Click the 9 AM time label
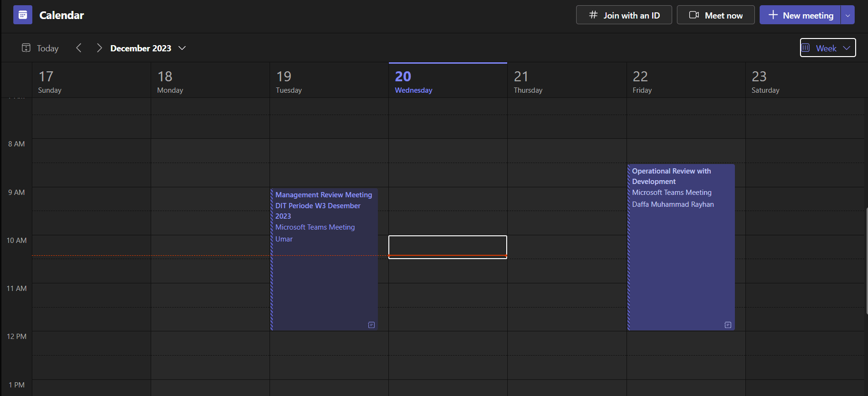The width and height of the screenshot is (868, 396). point(17,193)
